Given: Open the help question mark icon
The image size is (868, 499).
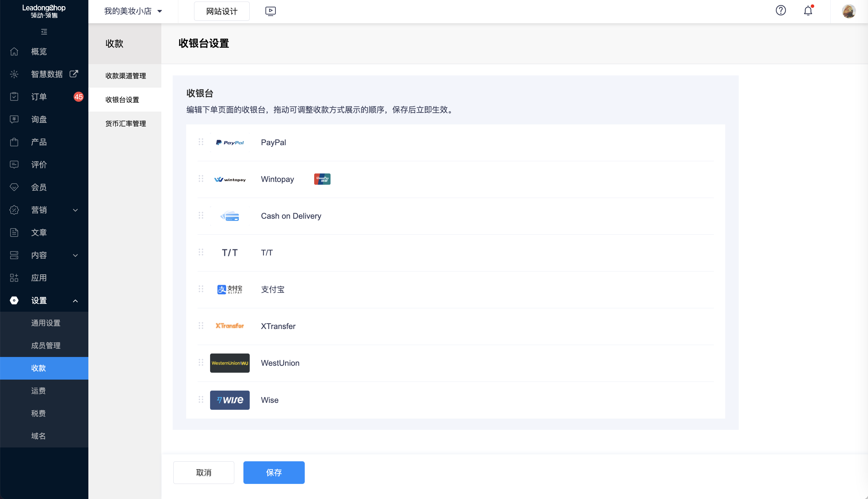Looking at the screenshot, I should pyautogui.click(x=781, y=11).
